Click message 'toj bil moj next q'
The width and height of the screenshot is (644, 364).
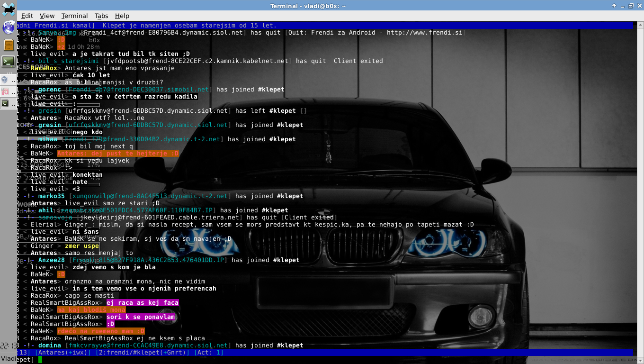coord(99,146)
